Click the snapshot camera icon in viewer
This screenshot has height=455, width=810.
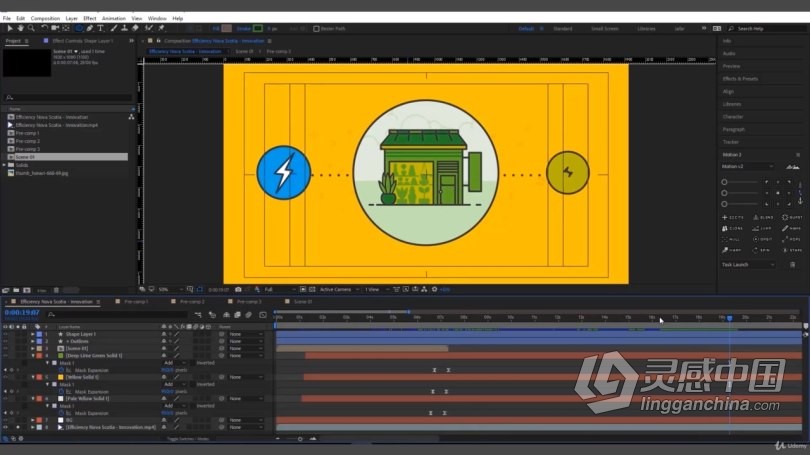tap(238, 290)
